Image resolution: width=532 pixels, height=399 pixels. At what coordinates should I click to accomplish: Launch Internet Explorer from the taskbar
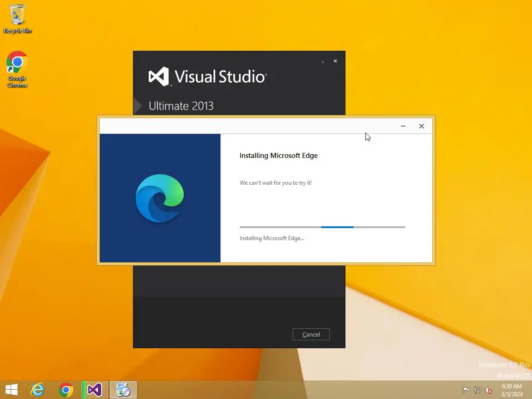(x=38, y=389)
